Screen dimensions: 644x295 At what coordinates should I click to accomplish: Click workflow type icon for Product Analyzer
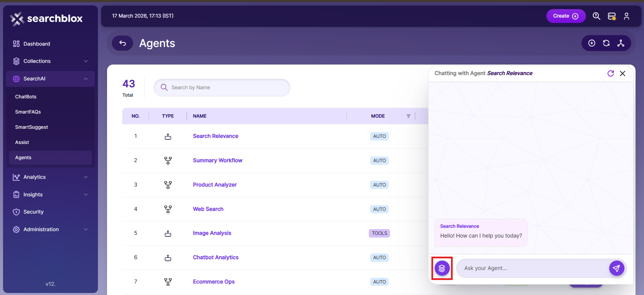point(168,185)
